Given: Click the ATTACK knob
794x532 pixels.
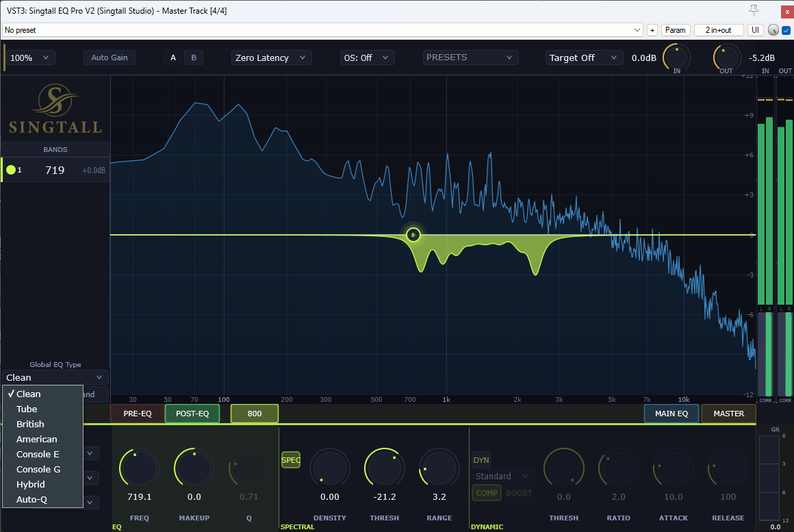Looking at the screenshot, I should click(673, 468).
